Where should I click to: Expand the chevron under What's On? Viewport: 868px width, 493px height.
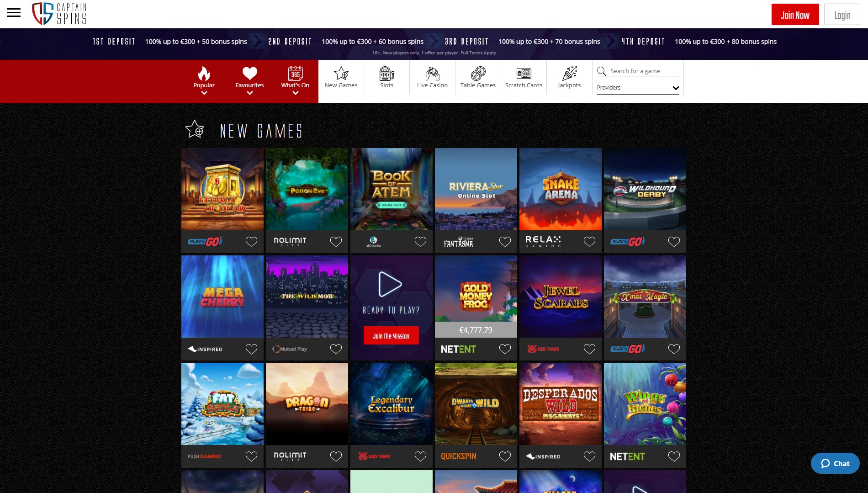(295, 93)
